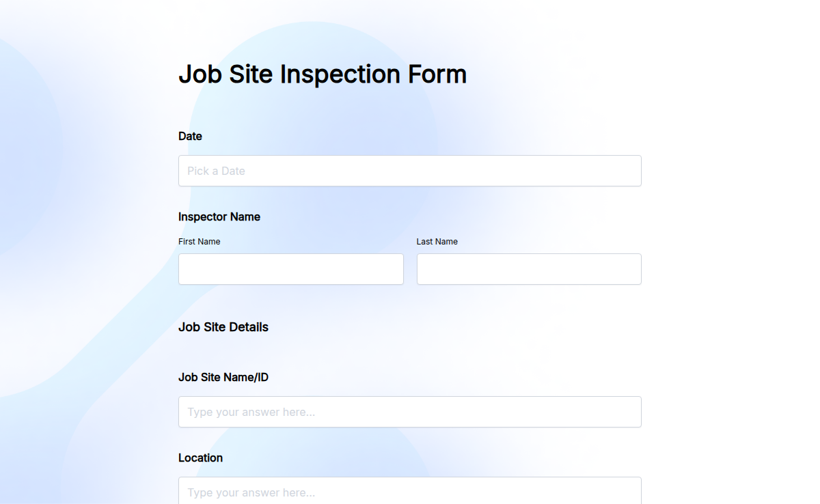Image resolution: width=820 pixels, height=504 pixels.
Task: Click inside the Job Site Name/ID placeholder text
Action: pos(249,412)
